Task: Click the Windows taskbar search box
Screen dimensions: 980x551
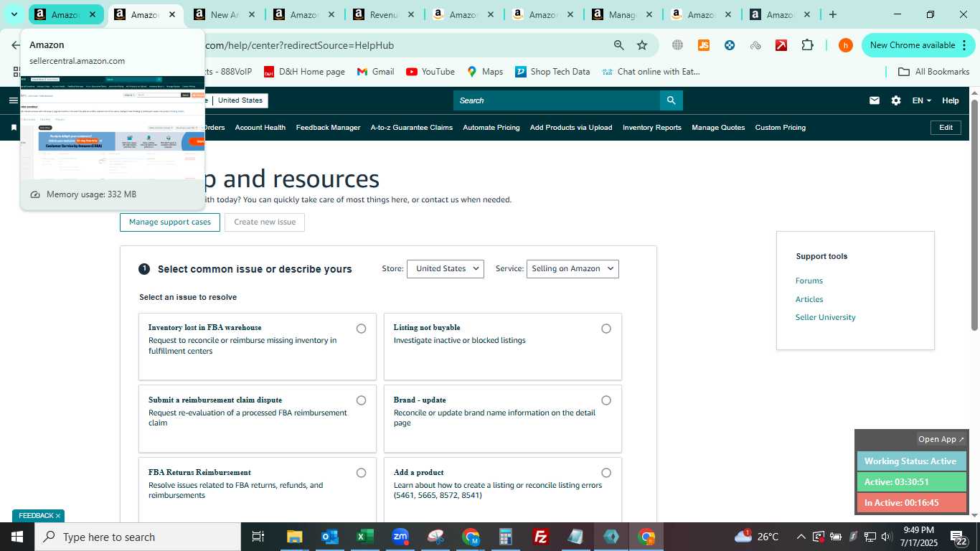Action: (x=137, y=537)
